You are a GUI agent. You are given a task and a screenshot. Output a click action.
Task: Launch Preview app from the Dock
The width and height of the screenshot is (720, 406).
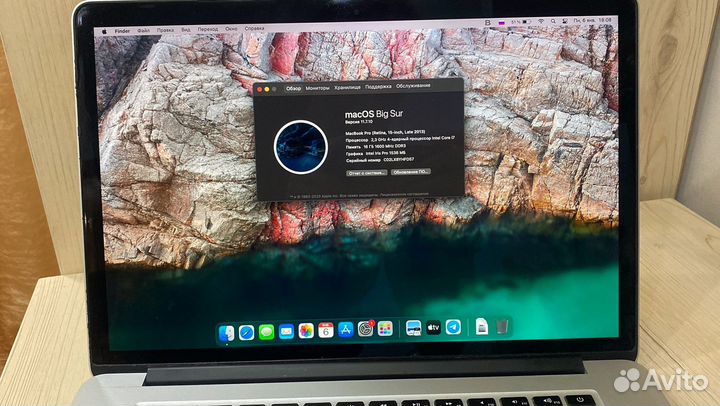(413, 328)
